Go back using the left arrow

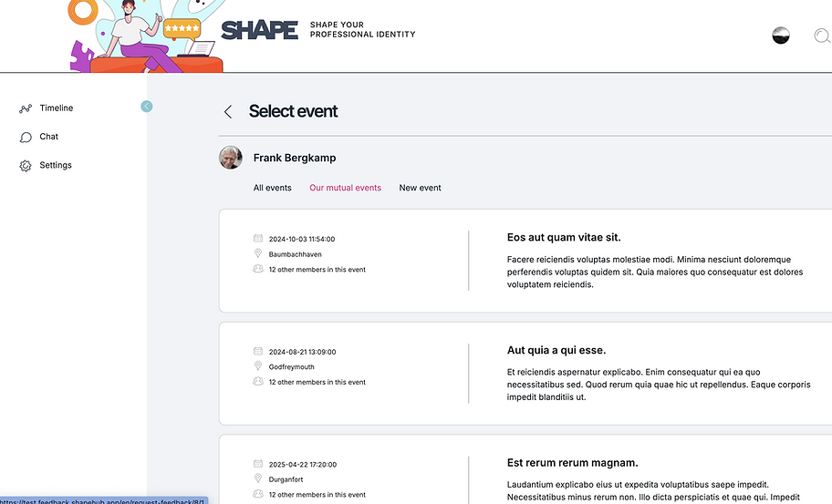click(228, 111)
